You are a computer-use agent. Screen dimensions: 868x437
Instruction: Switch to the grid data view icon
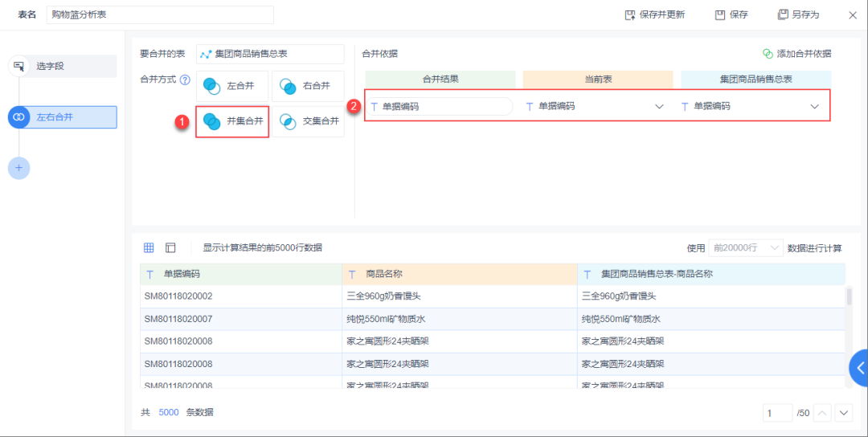pyautogui.click(x=149, y=247)
